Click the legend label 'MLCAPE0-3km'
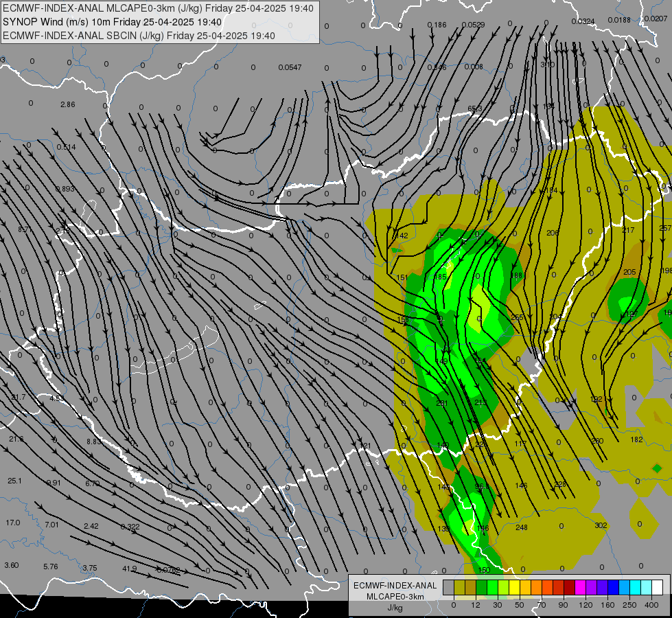This screenshot has width=672, height=618. coord(395,597)
